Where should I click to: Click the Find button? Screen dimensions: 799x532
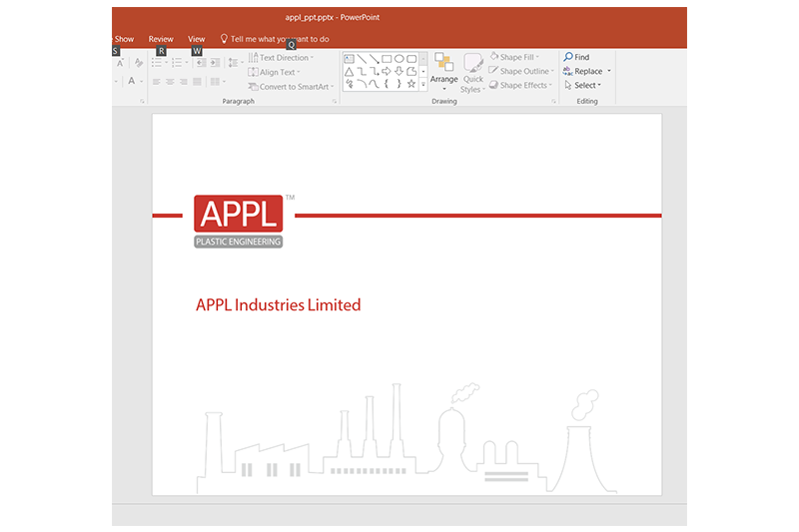[576, 57]
